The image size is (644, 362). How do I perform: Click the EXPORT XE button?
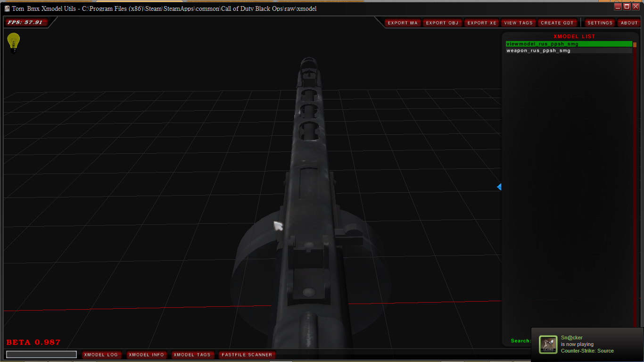click(482, 23)
